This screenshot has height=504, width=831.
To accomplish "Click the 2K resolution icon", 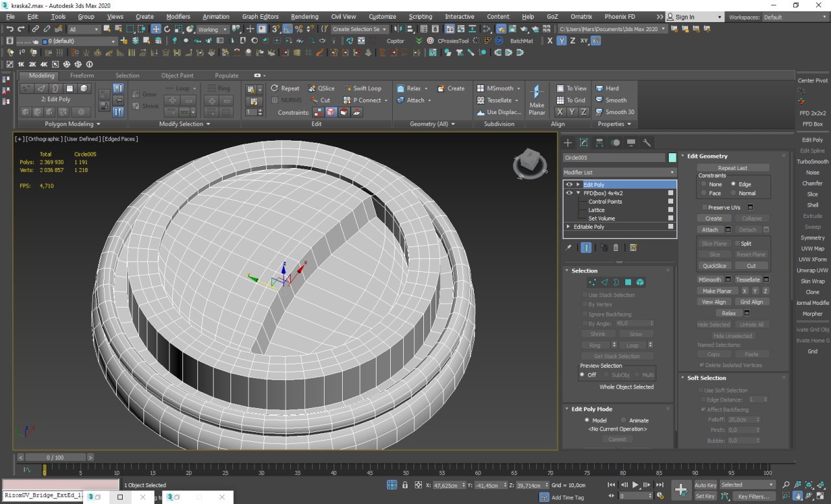I will pos(32,64).
